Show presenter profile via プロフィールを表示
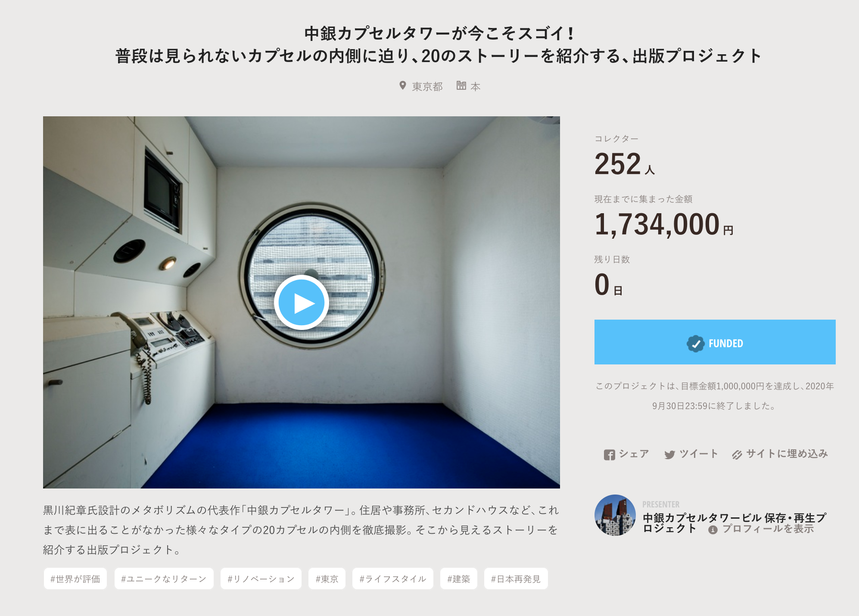 [768, 529]
